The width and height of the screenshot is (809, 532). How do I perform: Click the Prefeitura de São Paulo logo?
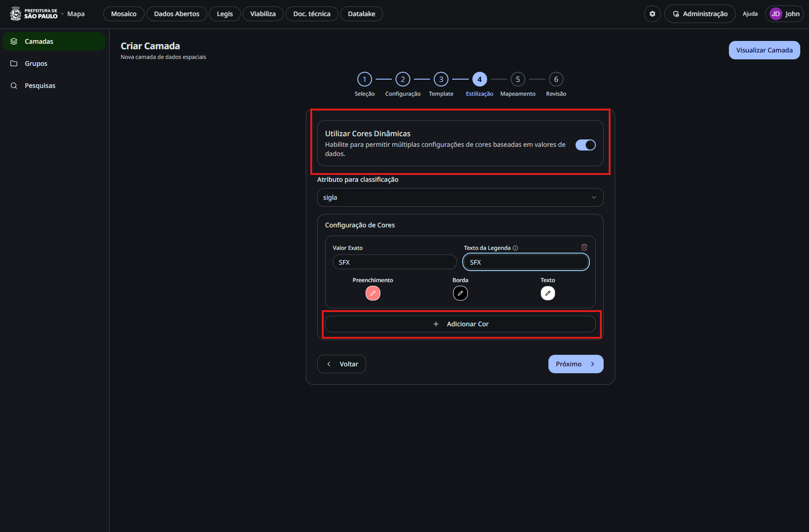(34, 13)
